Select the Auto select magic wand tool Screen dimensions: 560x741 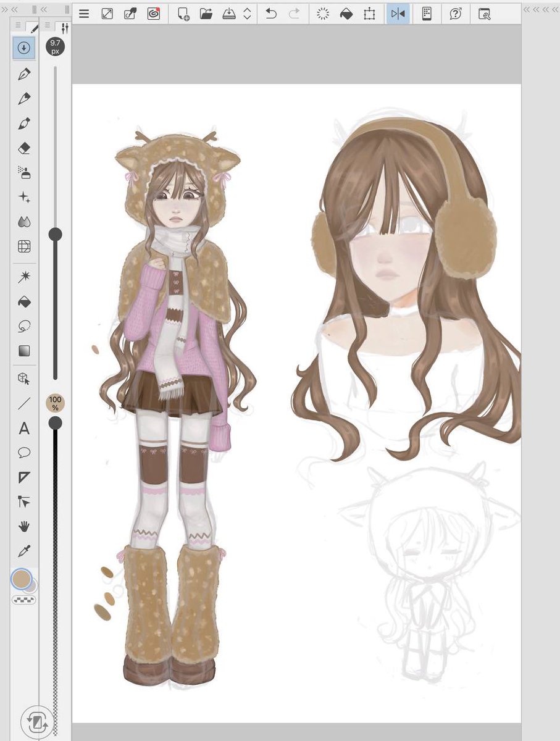point(24,277)
